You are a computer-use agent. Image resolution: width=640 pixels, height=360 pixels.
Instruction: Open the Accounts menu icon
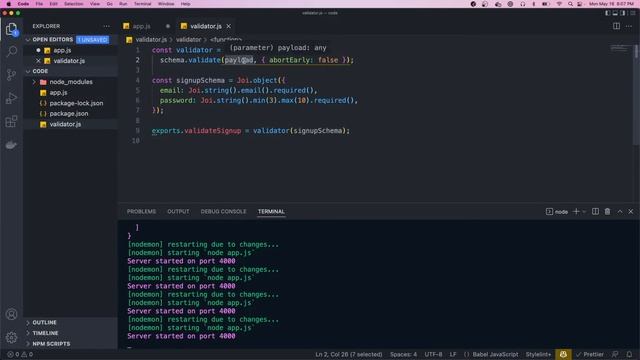coord(11,314)
